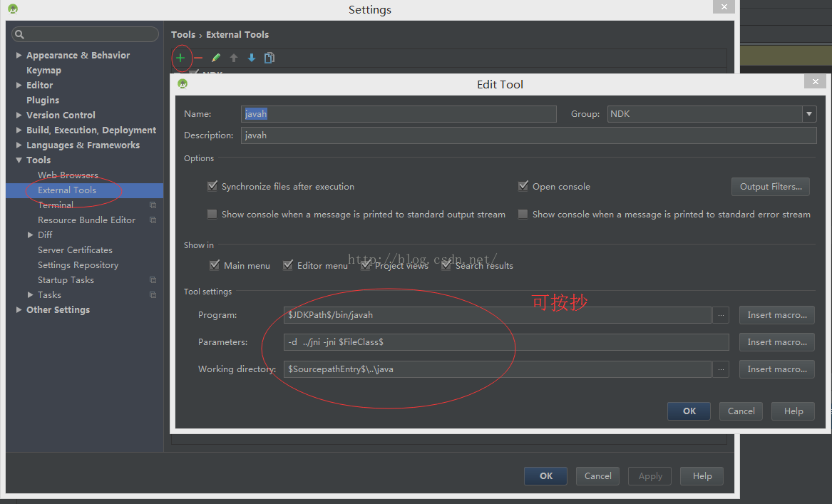Click the blue move down arrow icon

pyautogui.click(x=252, y=58)
